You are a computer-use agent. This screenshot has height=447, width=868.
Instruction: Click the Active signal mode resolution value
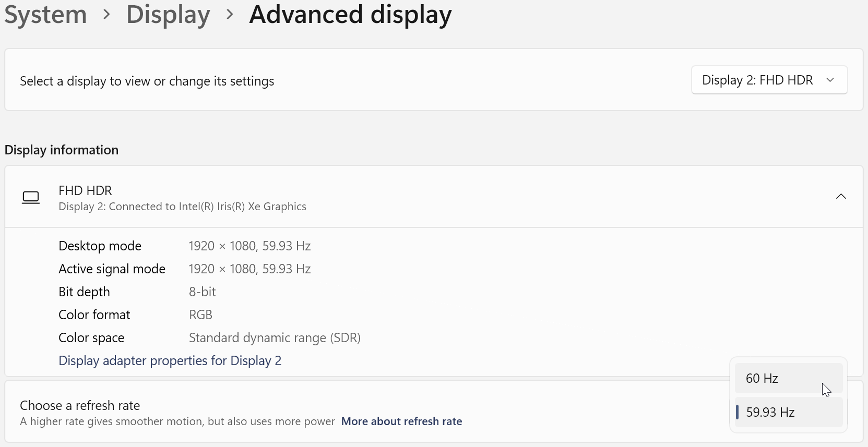(x=249, y=269)
